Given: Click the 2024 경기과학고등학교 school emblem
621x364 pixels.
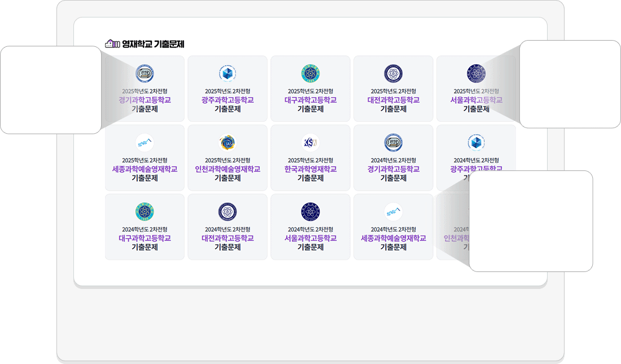Looking at the screenshot, I should [x=393, y=143].
